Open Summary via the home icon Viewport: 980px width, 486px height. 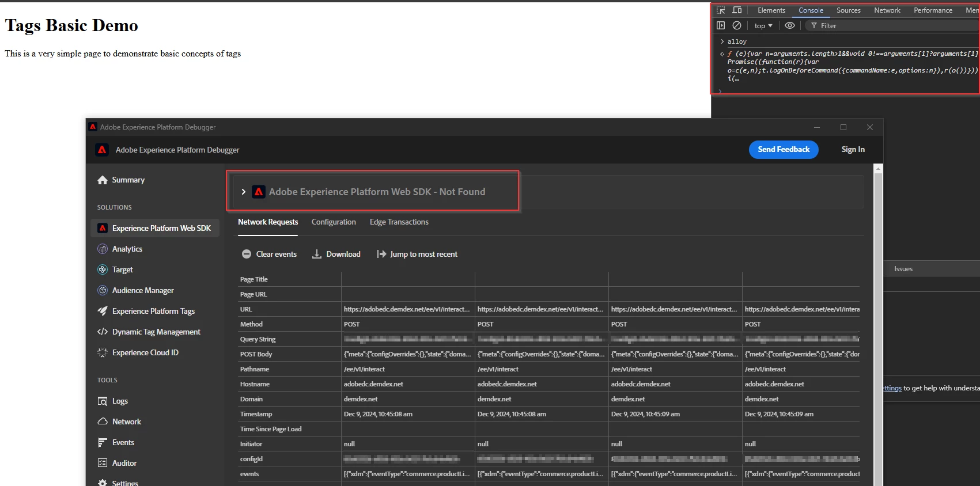(x=103, y=180)
